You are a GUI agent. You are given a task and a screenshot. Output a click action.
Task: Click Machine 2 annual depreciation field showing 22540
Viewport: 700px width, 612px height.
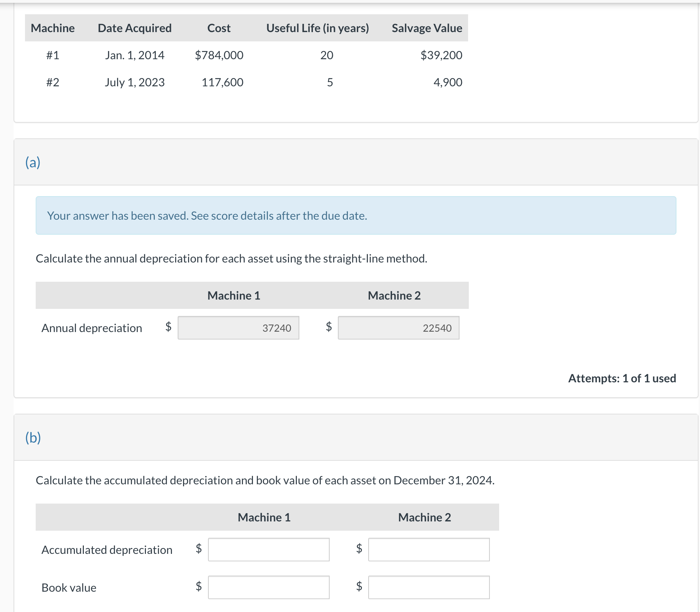tap(399, 328)
